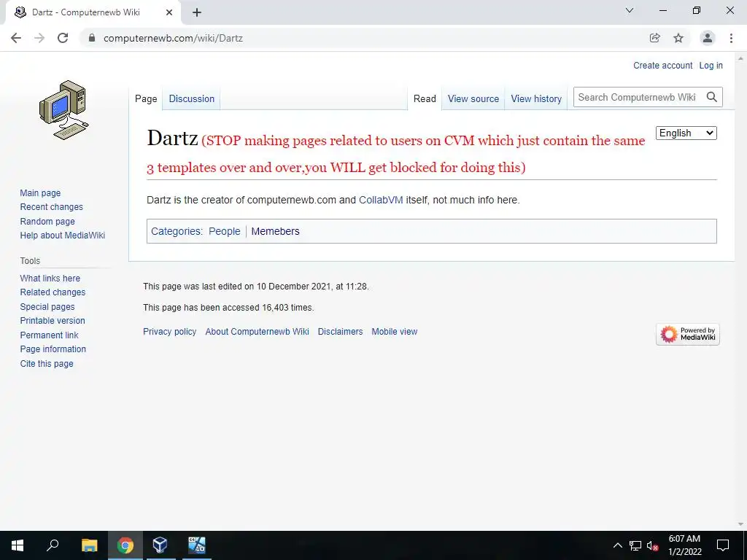Viewport: 747px width, 560px height.
Task: Click the Log in link
Action: 711,66
